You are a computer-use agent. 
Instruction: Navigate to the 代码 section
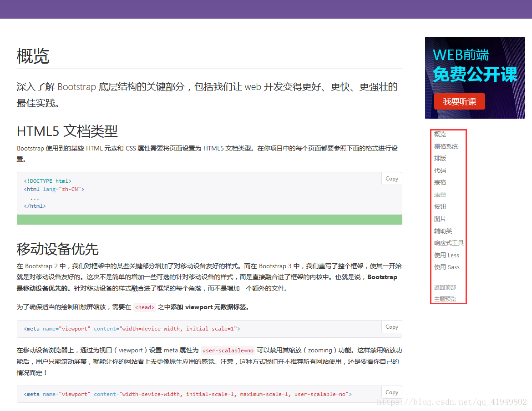coord(440,170)
